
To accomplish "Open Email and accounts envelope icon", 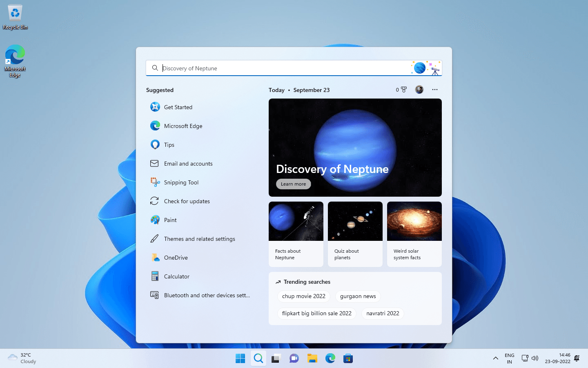I will (154, 164).
